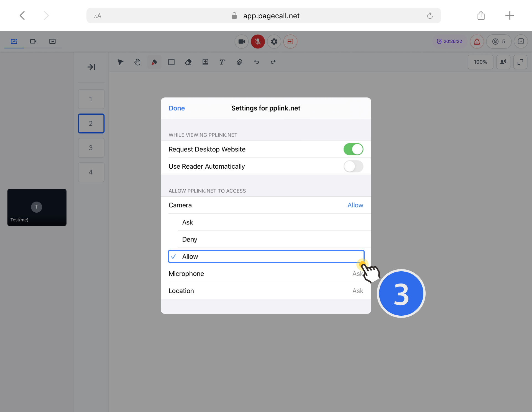The width and height of the screenshot is (532, 412).
Task: Toggle Use Reader Automatically switch
Action: (353, 166)
